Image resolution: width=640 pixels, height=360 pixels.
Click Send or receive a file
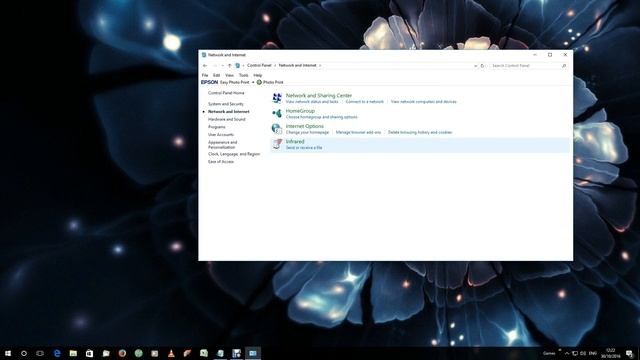pyautogui.click(x=304, y=148)
